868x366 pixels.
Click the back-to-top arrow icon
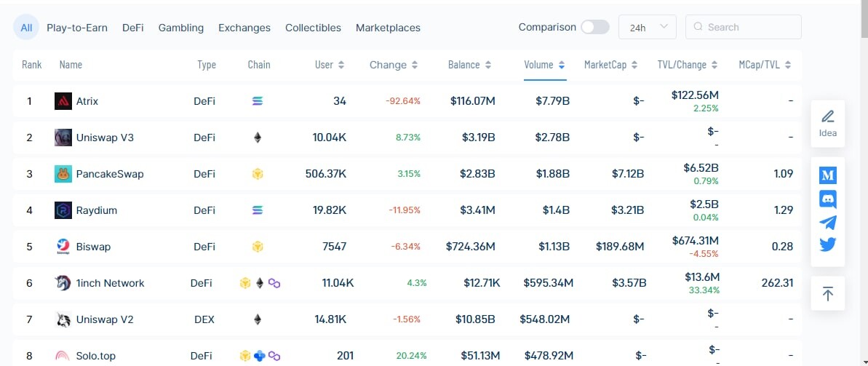click(827, 293)
